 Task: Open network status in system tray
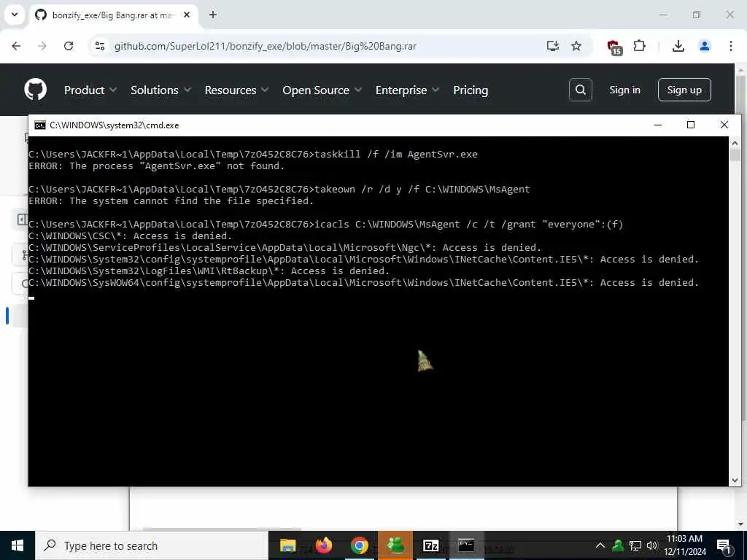click(x=635, y=545)
